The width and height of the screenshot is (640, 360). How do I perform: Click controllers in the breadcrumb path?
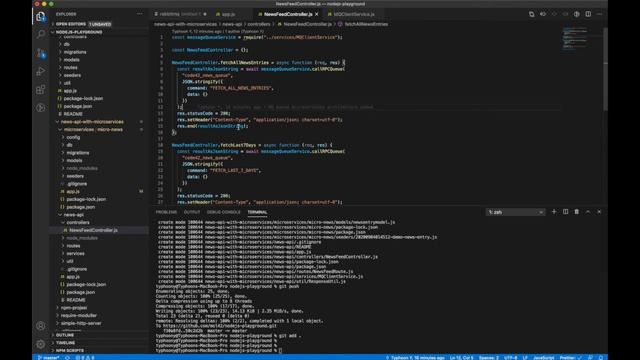point(259,24)
